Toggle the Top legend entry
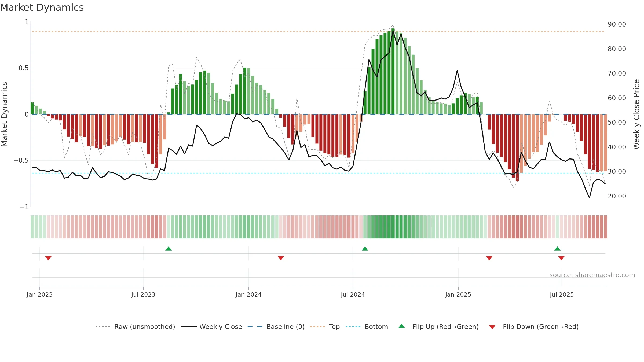 point(325,327)
